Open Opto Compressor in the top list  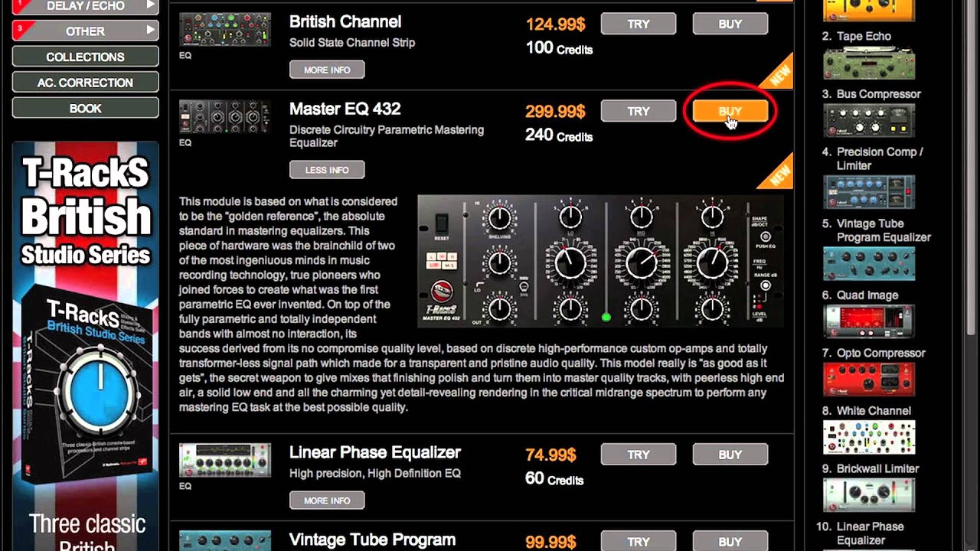pos(881,353)
